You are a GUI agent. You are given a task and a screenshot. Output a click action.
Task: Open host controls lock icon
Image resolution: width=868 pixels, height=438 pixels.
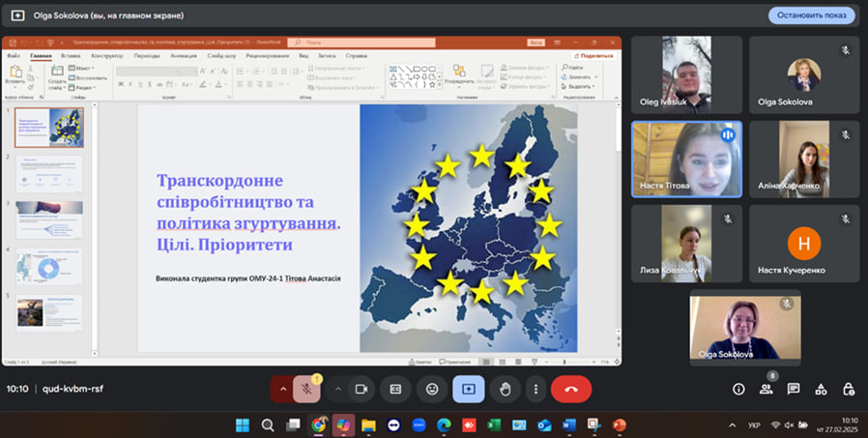(x=849, y=390)
